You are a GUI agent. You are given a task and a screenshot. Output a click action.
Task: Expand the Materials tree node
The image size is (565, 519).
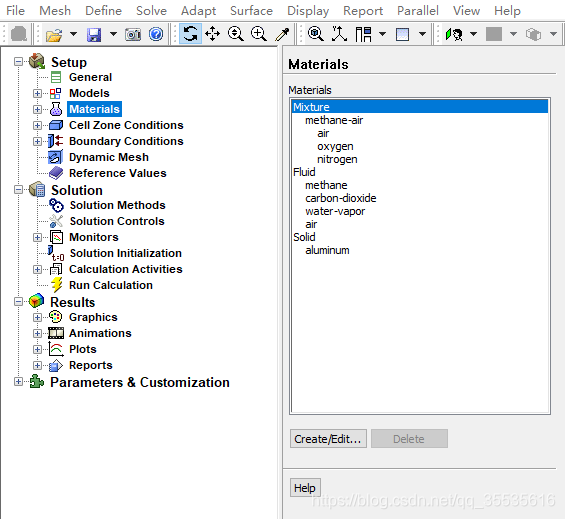(x=37, y=109)
